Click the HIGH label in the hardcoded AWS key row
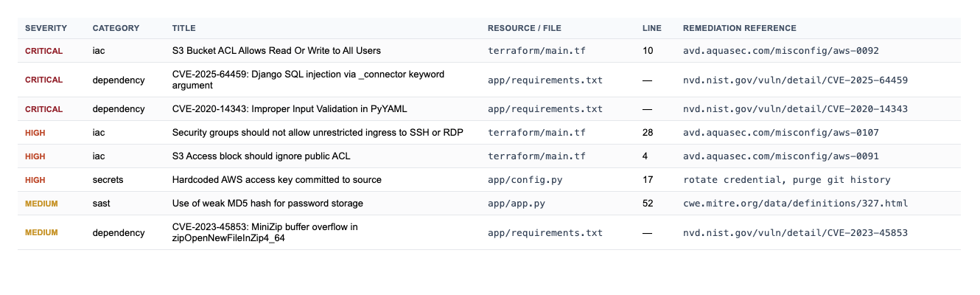 point(35,180)
